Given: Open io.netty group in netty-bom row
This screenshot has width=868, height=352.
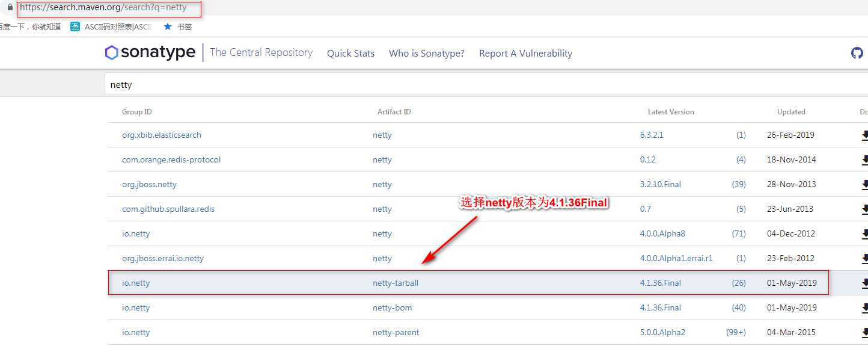Looking at the screenshot, I should [x=136, y=307].
